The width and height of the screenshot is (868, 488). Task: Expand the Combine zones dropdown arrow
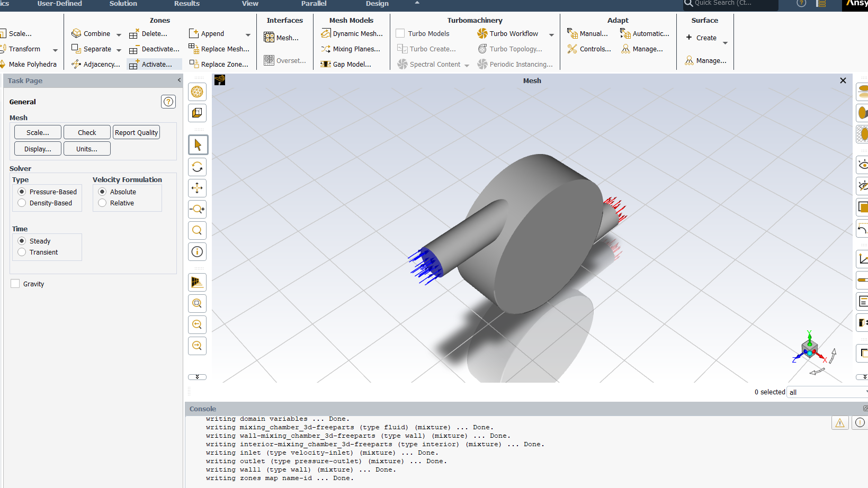[119, 34]
